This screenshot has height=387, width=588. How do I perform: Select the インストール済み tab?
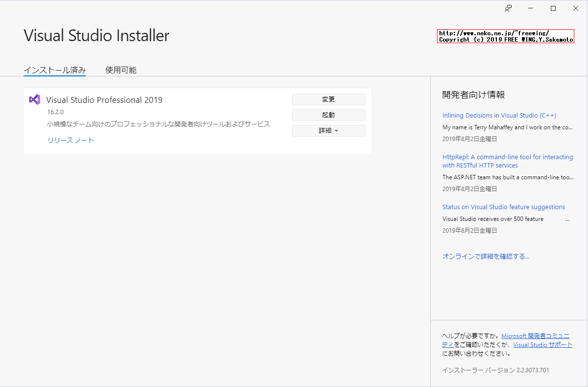click(54, 70)
